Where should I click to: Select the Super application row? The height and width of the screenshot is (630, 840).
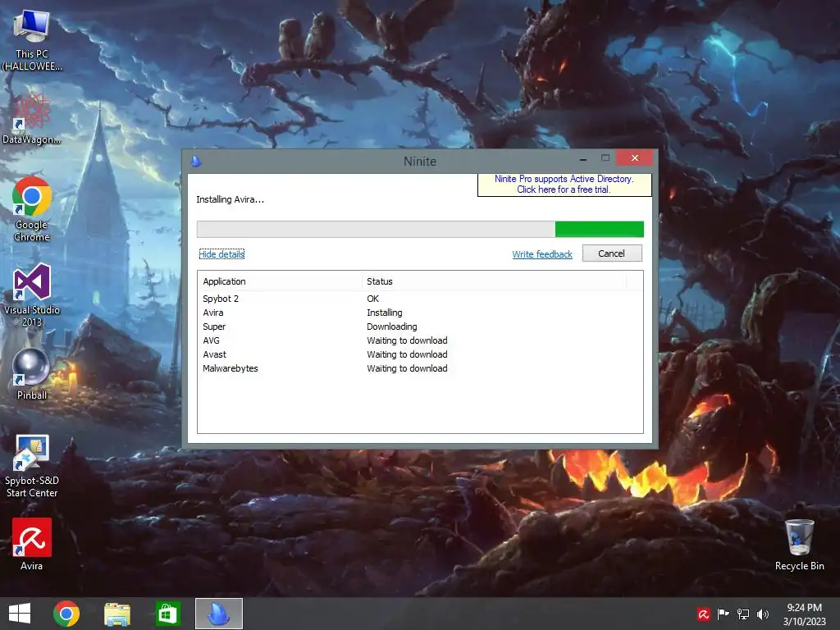(x=420, y=326)
